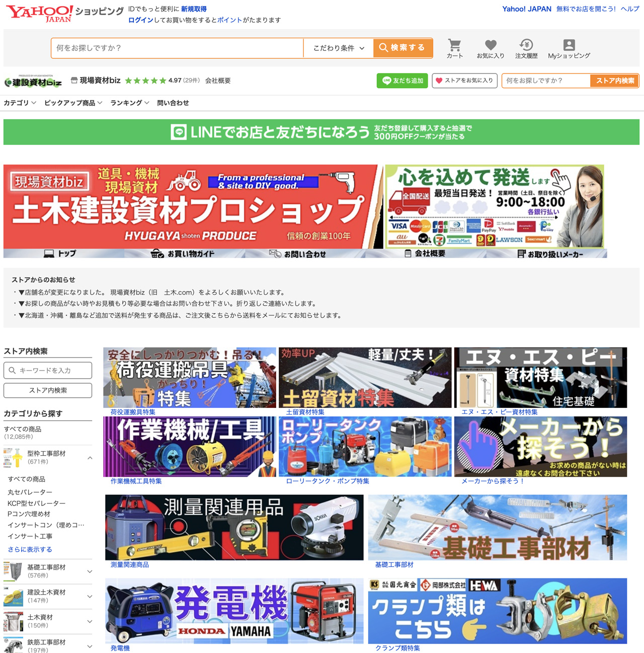644x653 pixels.
Task: Open the 基礎工事部材 large banner
Action: pos(498,527)
